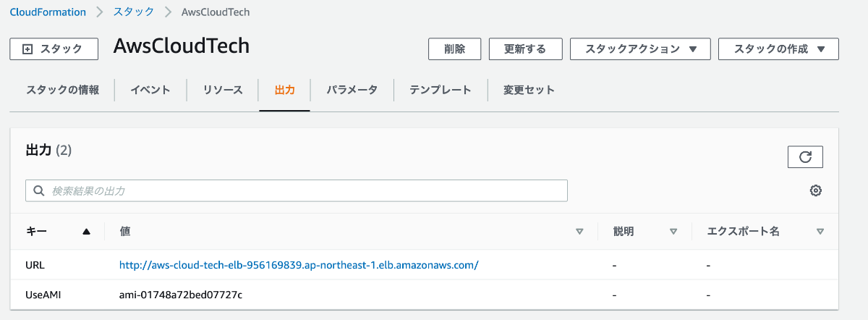868x320 pixels.
Task: Focus the output search input field
Action: [304, 191]
